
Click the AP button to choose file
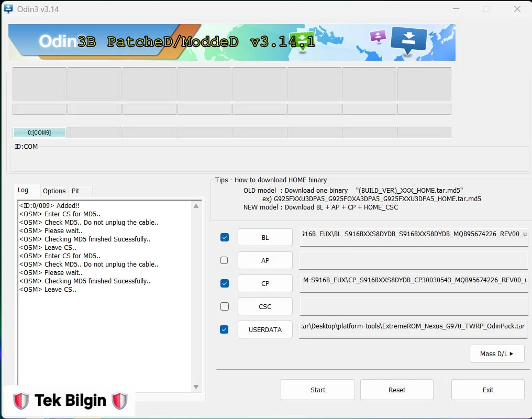pos(265,260)
